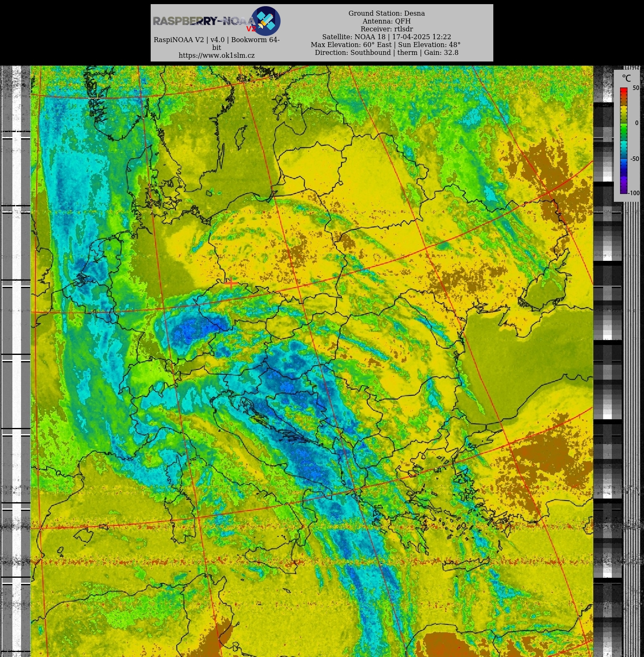
Task: Click the °C label on temperature legend
Action: tap(626, 78)
